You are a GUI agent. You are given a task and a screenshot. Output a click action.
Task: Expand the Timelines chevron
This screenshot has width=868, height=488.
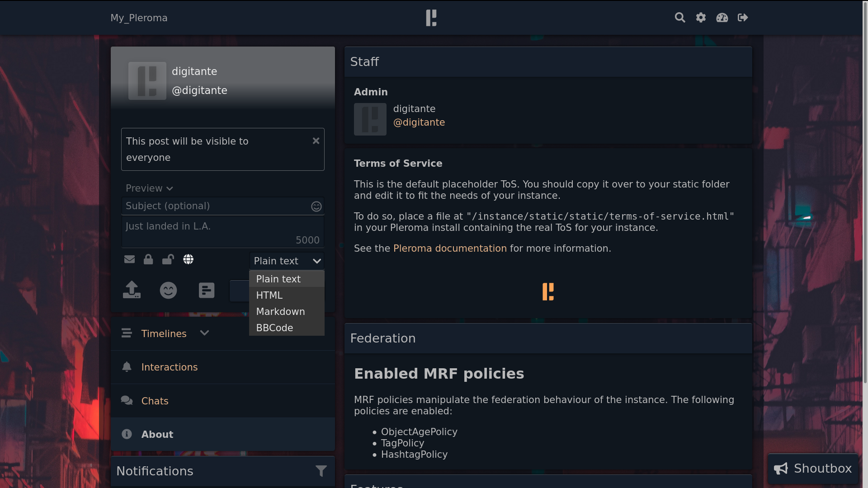pos(204,333)
